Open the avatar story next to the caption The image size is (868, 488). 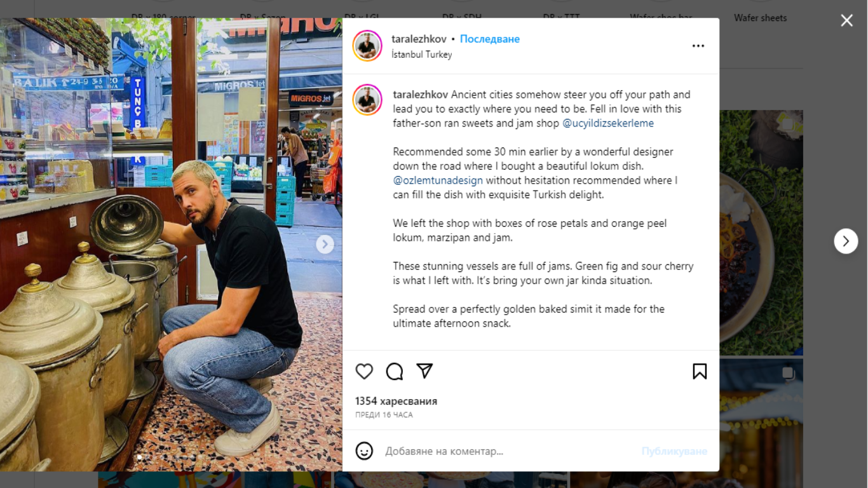[x=367, y=100]
